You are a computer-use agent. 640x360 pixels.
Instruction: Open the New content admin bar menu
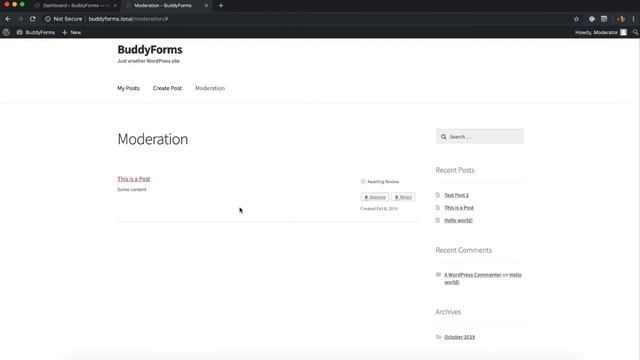point(71,32)
